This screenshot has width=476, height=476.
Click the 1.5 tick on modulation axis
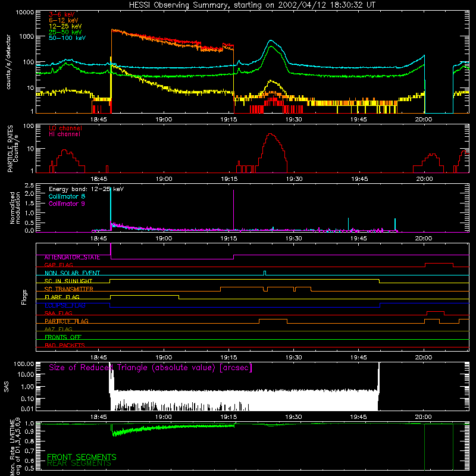click(29, 203)
